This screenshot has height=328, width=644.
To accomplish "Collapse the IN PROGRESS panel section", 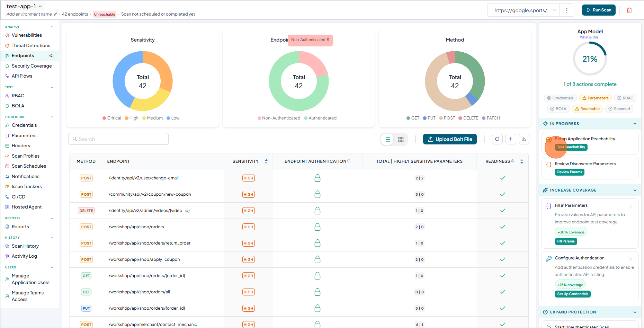I will pos(635,124).
